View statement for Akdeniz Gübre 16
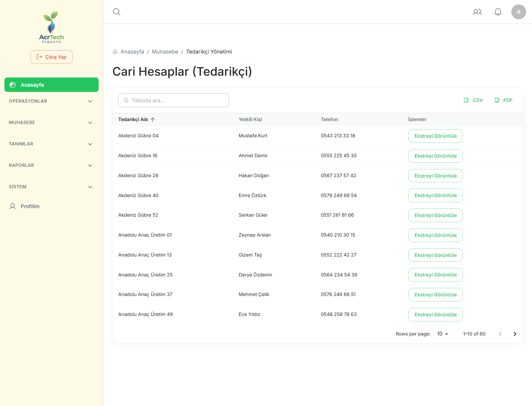 pos(436,156)
